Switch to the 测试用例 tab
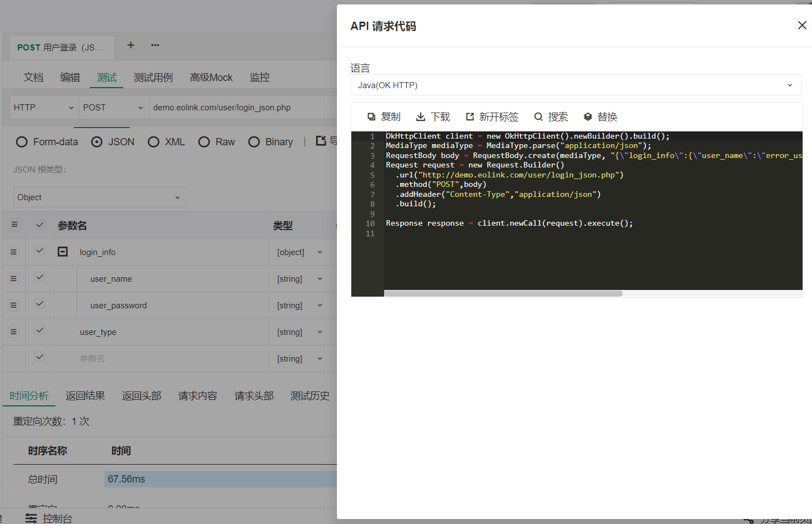Screen dimensions: 812x524 [153, 78]
